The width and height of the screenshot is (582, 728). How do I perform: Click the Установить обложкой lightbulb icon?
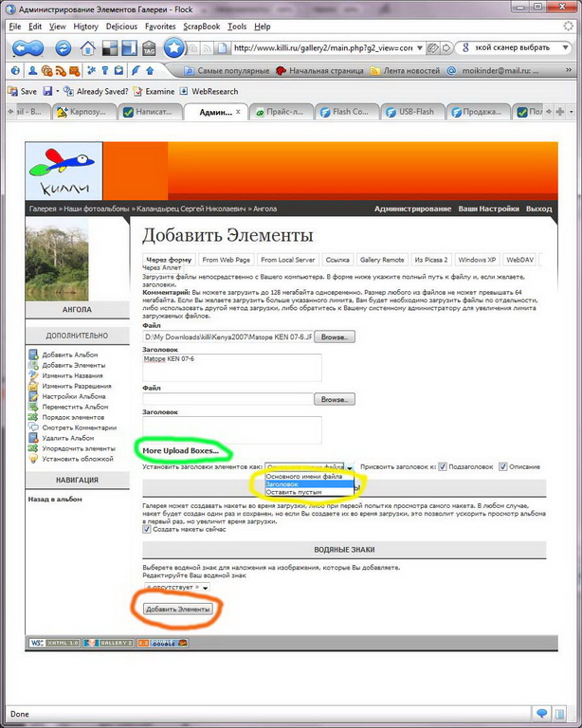click(x=34, y=459)
